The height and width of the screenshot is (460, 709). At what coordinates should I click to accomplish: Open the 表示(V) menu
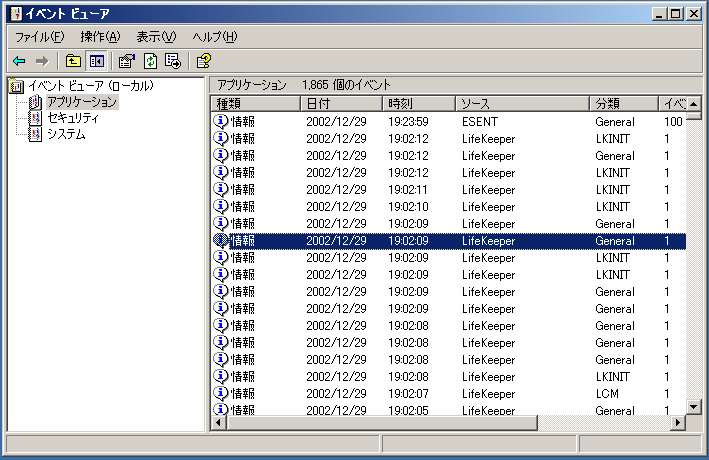point(156,37)
